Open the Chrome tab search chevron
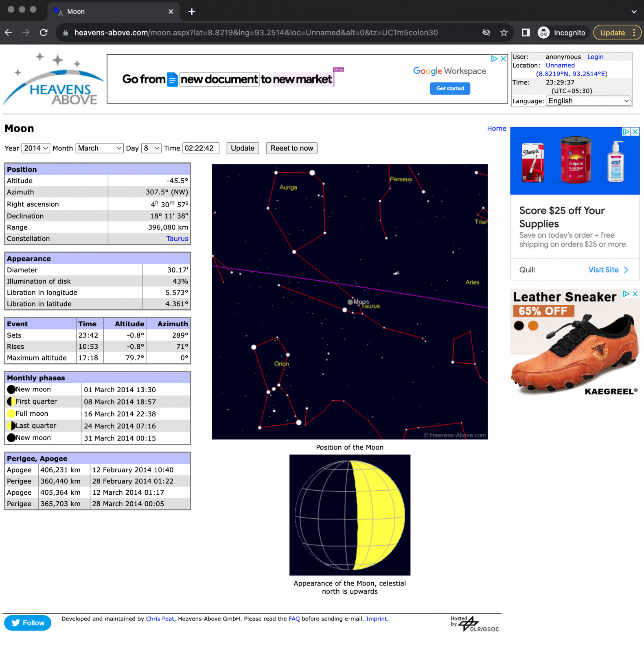The height and width of the screenshot is (651, 644). point(634,11)
